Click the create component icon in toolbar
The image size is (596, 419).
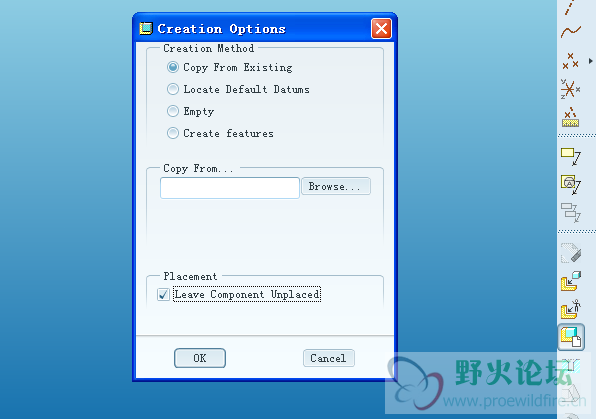click(x=571, y=337)
